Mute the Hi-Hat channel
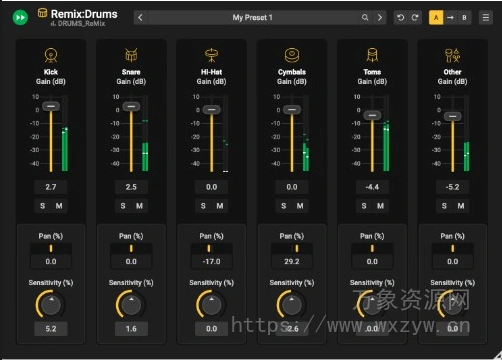This screenshot has height=360, width=502. click(220, 206)
